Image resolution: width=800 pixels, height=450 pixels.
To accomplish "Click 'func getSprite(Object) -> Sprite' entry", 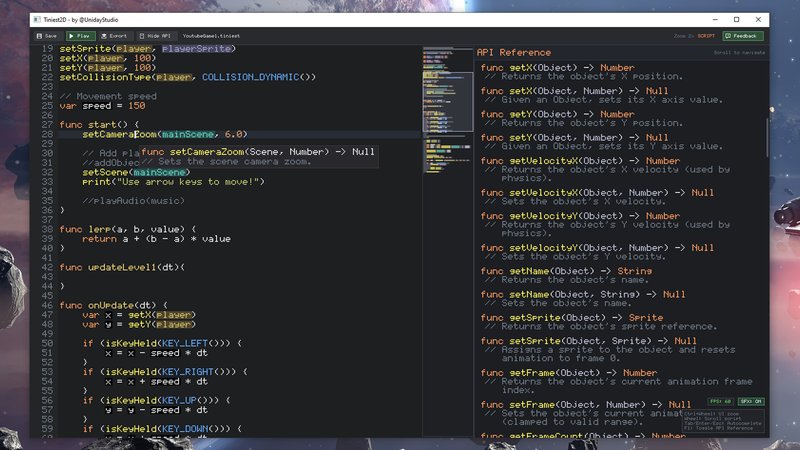I will (571, 318).
